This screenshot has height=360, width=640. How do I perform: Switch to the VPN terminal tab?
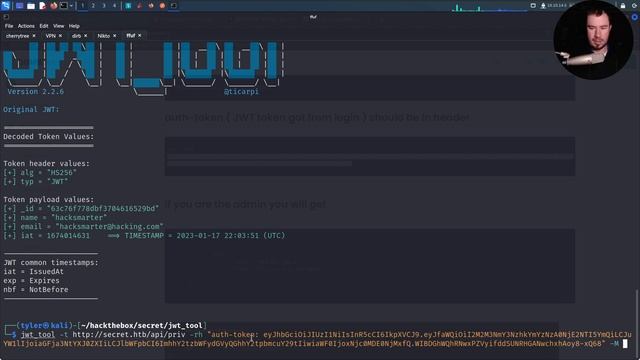point(50,36)
